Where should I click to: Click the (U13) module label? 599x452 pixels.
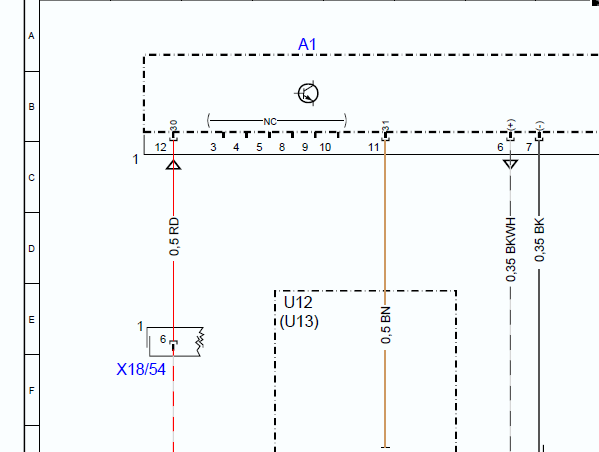point(299,321)
